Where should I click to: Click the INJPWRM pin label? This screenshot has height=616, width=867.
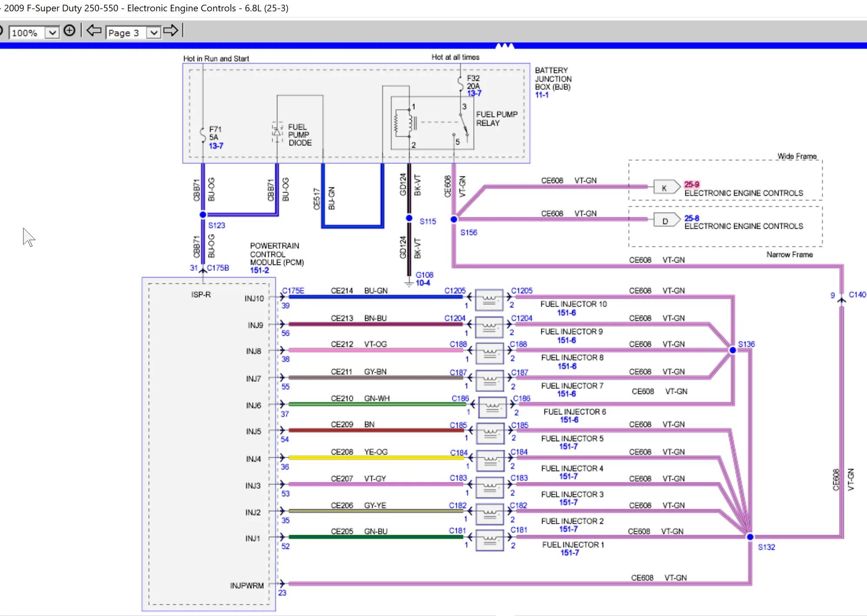(247, 586)
